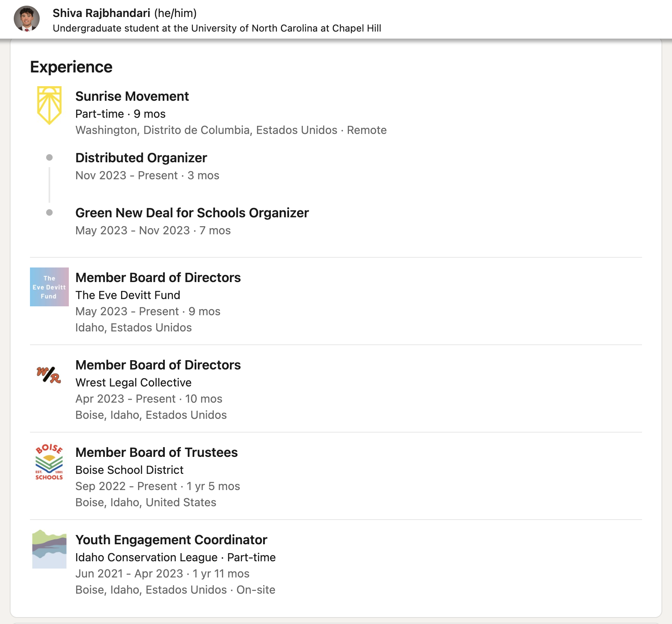Open the Sunrise Movement logo icon
The height and width of the screenshot is (624, 672).
tap(49, 105)
